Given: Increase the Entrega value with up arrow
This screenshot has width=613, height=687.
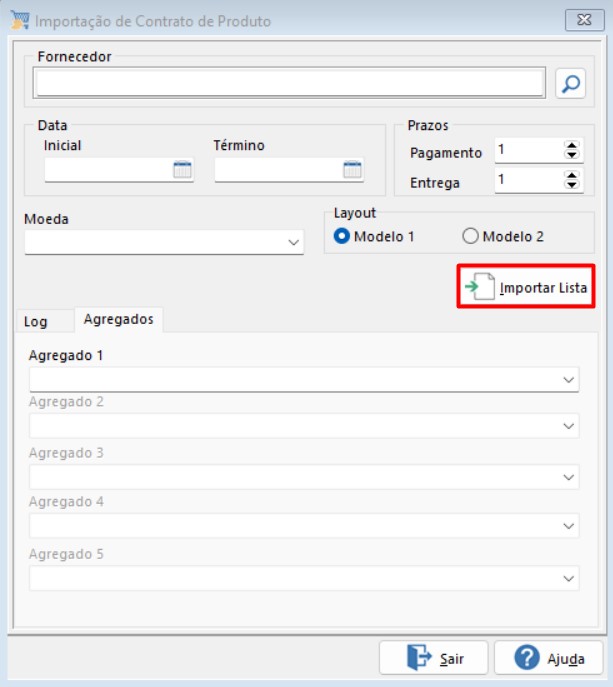Looking at the screenshot, I should point(571,175).
